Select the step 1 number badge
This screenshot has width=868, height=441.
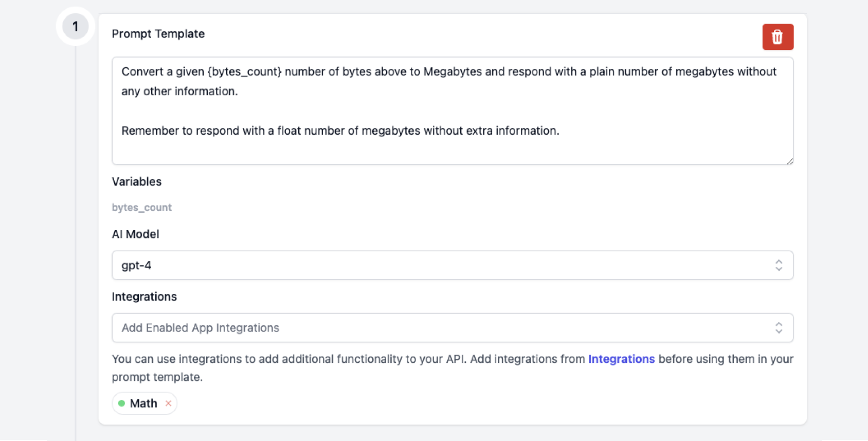[76, 26]
